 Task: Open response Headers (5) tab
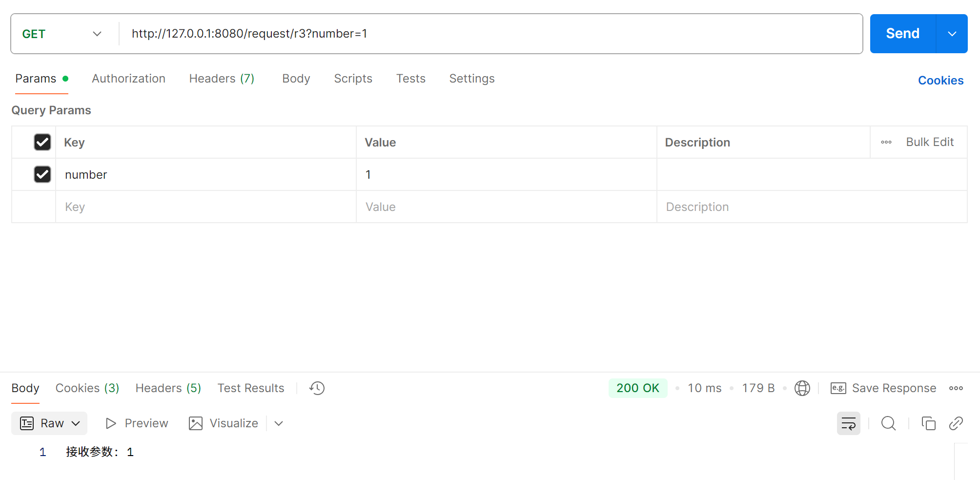pyautogui.click(x=168, y=388)
